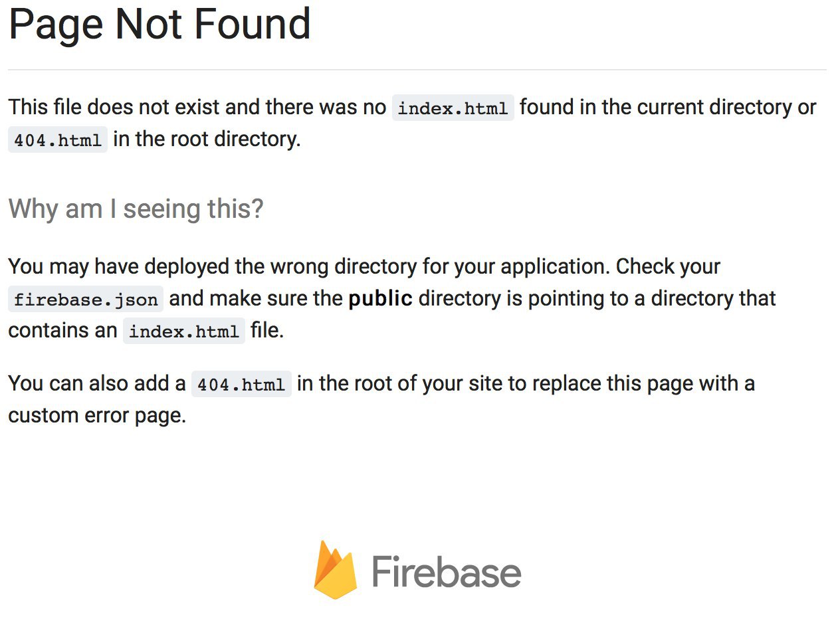Click the Firebase flame logo icon
Viewport: 840px width, 627px height.
coord(336,570)
